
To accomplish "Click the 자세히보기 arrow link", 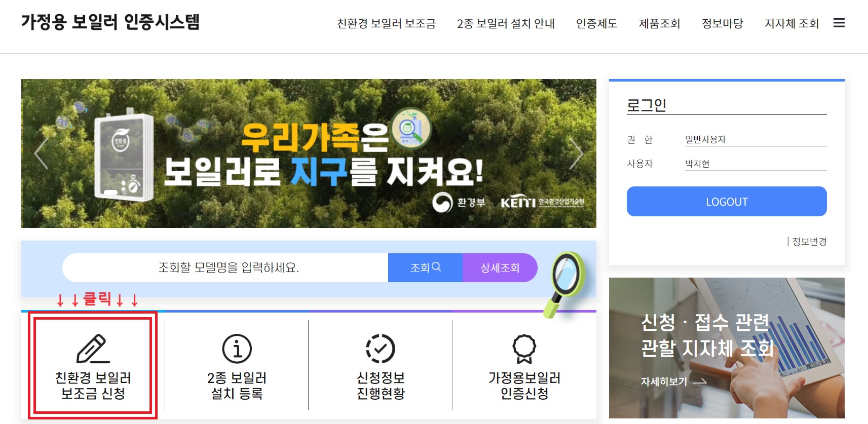I will [x=673, y=381].
